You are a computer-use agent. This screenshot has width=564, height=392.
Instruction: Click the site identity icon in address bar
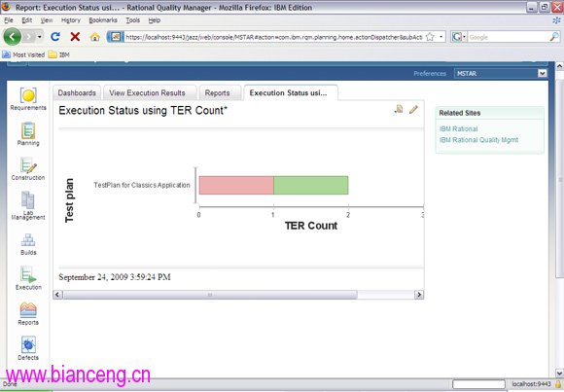(115, 37)
